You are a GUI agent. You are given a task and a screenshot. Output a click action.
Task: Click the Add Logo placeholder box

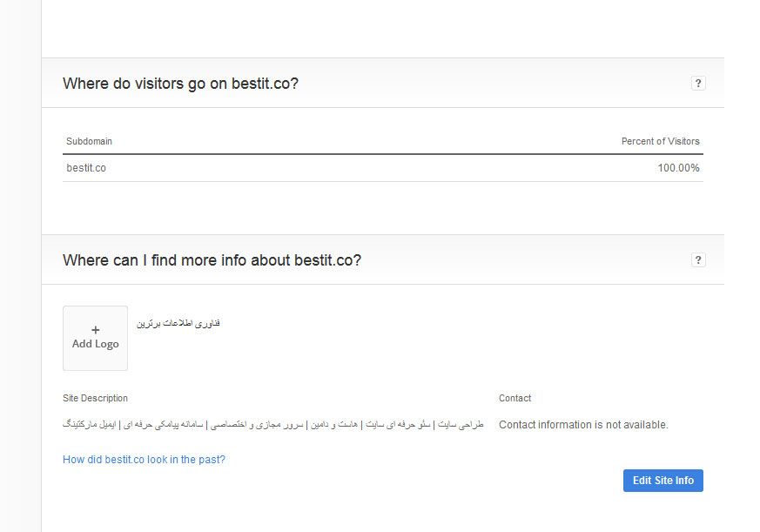click(95, 338)
